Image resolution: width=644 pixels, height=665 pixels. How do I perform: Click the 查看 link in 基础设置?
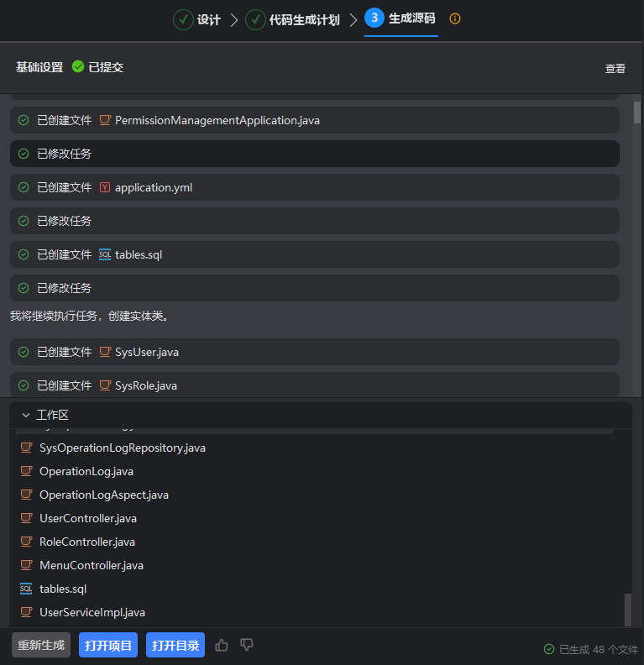[615, 69]
